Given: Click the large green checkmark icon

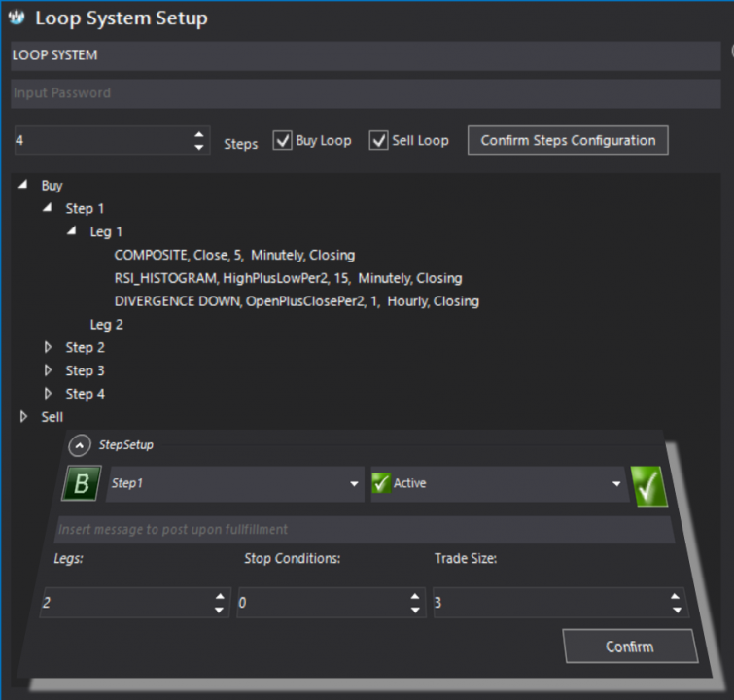Looking at the screenshot, I should tap(649, 486).
